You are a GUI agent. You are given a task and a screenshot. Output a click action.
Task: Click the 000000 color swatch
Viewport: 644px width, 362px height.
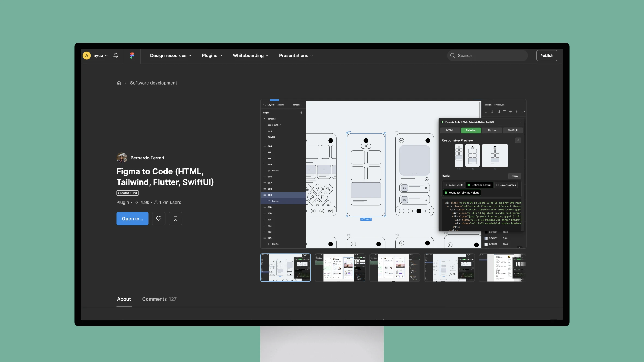[x=486, y=232]
